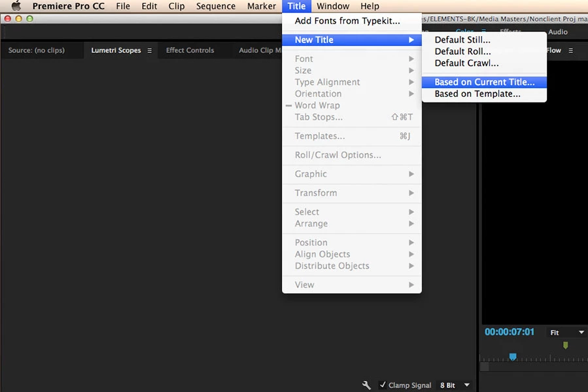Open the Sequence menu
588x392 pixels.
(x=216, y=6)
